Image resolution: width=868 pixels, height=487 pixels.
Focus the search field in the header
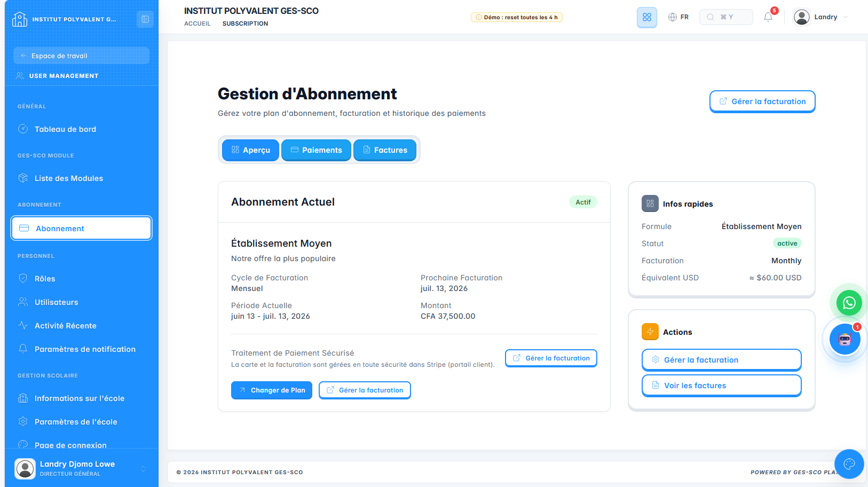(x=726, y=17)
